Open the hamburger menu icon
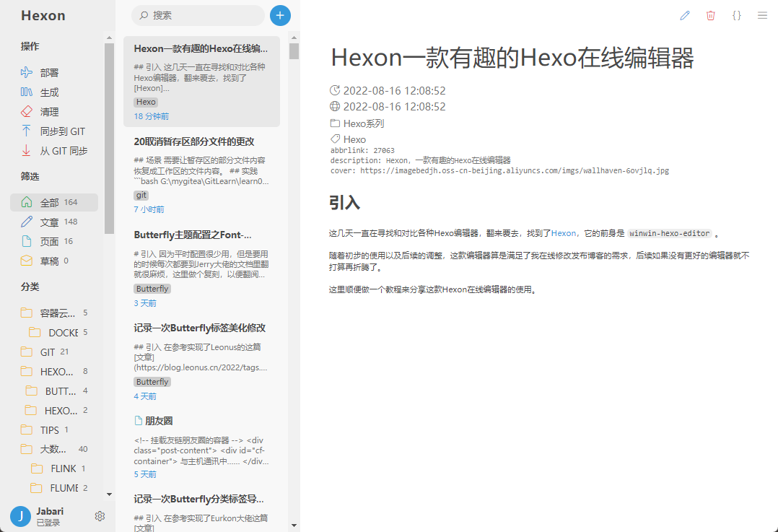The image size is (778, 532). point(763,15)
